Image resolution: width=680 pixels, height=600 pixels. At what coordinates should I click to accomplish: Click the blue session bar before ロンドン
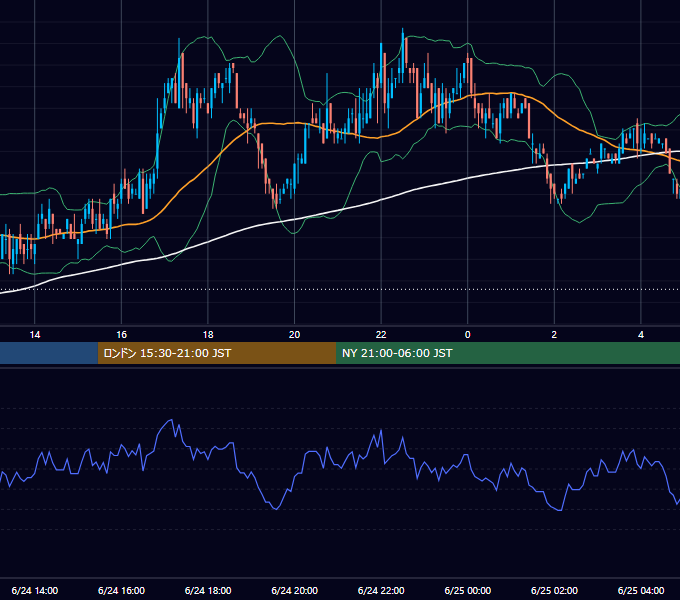(49, 353)
